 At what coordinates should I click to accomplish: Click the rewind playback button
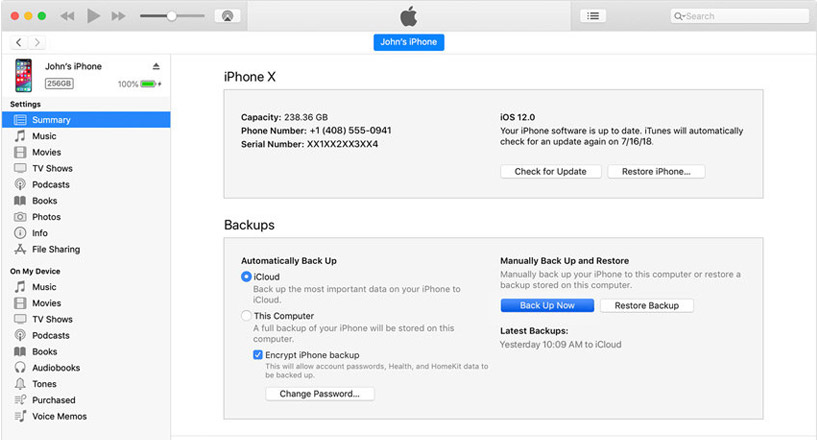click(x=67, y=16)
